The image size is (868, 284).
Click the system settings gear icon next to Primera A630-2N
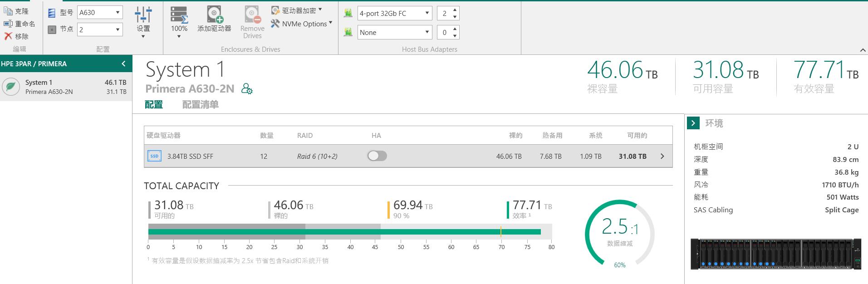click(247, 88)
